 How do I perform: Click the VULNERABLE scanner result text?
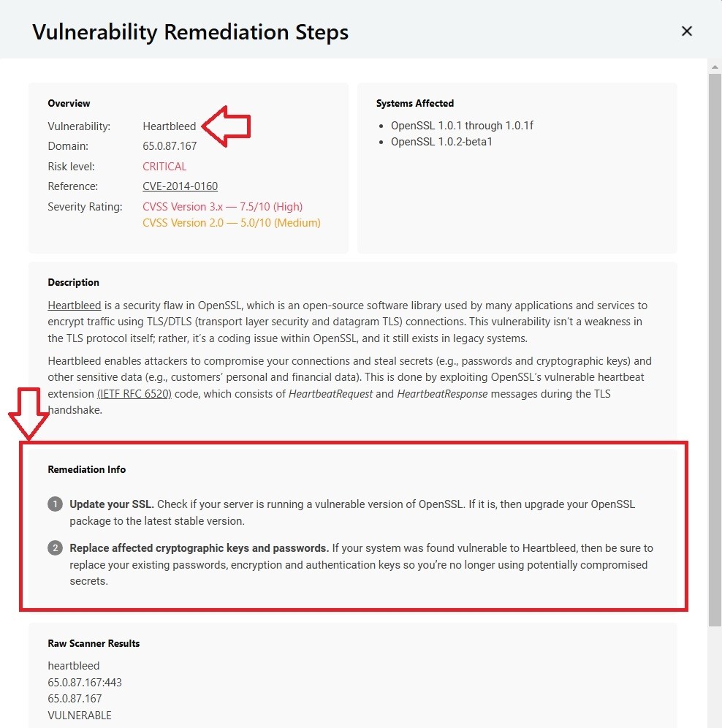click(x=80, y=716)
